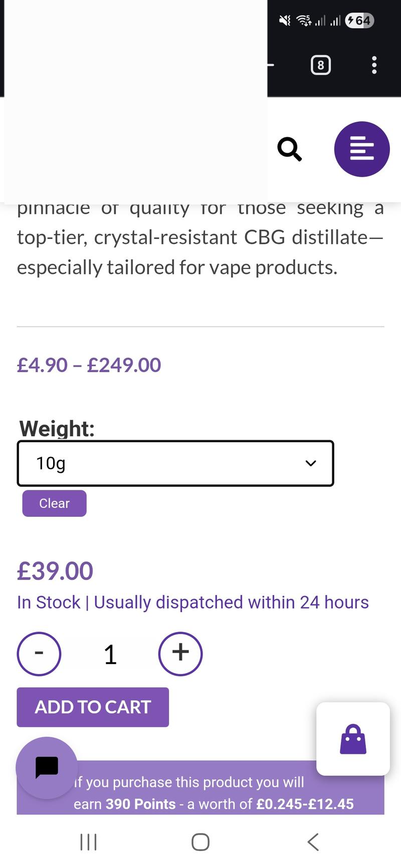
Task: Click the quantity number field
Action: point(110,655)
